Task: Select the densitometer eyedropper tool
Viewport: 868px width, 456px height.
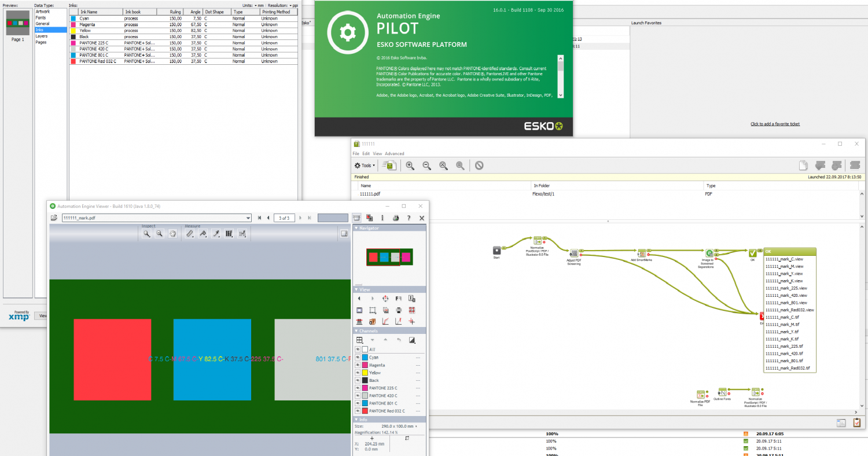Action: pyautogui.click(x=215, y=234)
